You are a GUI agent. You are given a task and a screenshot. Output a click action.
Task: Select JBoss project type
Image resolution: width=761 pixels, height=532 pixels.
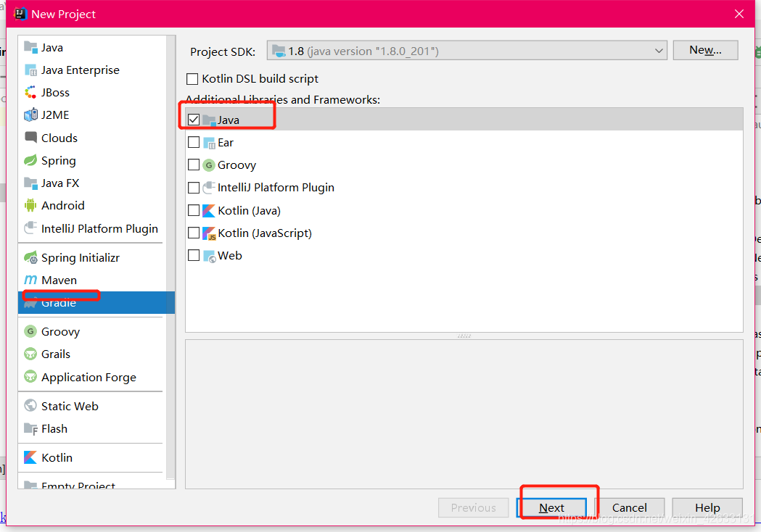pos(92,92)
